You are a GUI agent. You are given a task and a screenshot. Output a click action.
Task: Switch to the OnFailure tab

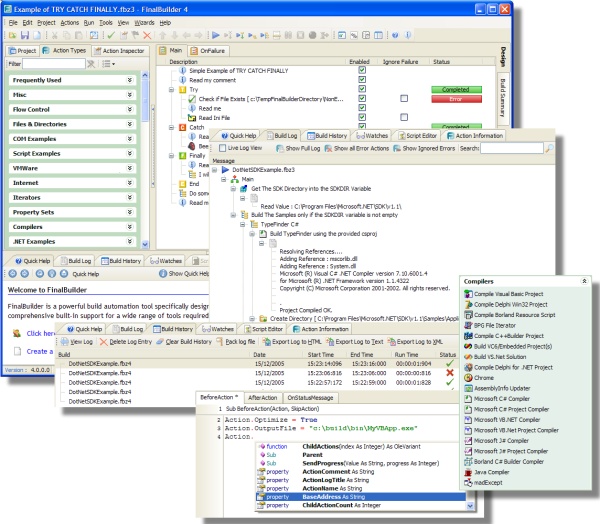(x=209, y=51)
